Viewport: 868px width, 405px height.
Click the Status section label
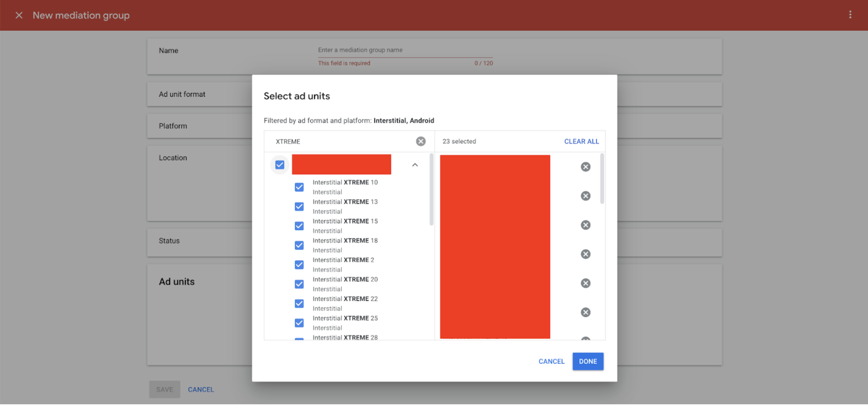(169, 241)
